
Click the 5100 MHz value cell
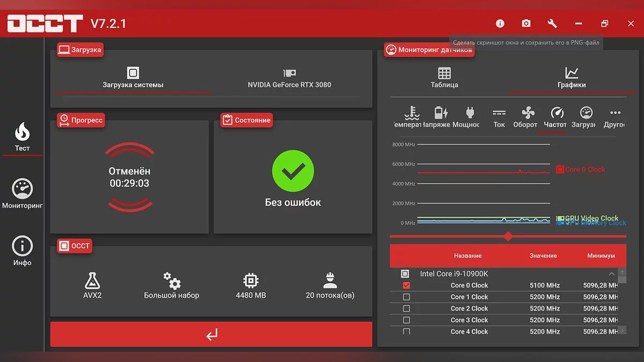(x=545, y=285)
